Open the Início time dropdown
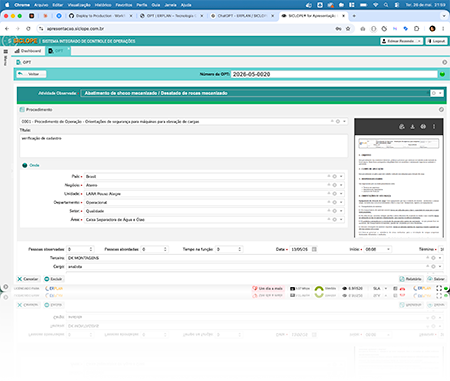Screen dimensions: 450x381 click(x=388, y=249)
